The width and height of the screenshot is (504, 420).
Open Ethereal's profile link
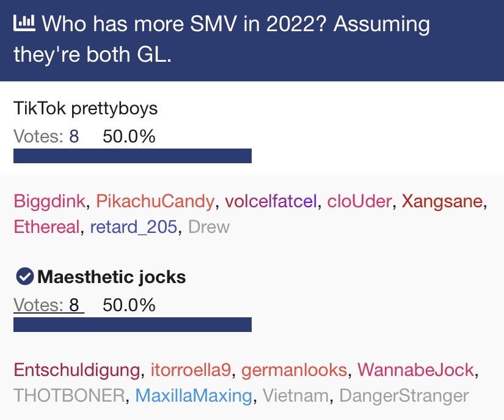(46, 227)
